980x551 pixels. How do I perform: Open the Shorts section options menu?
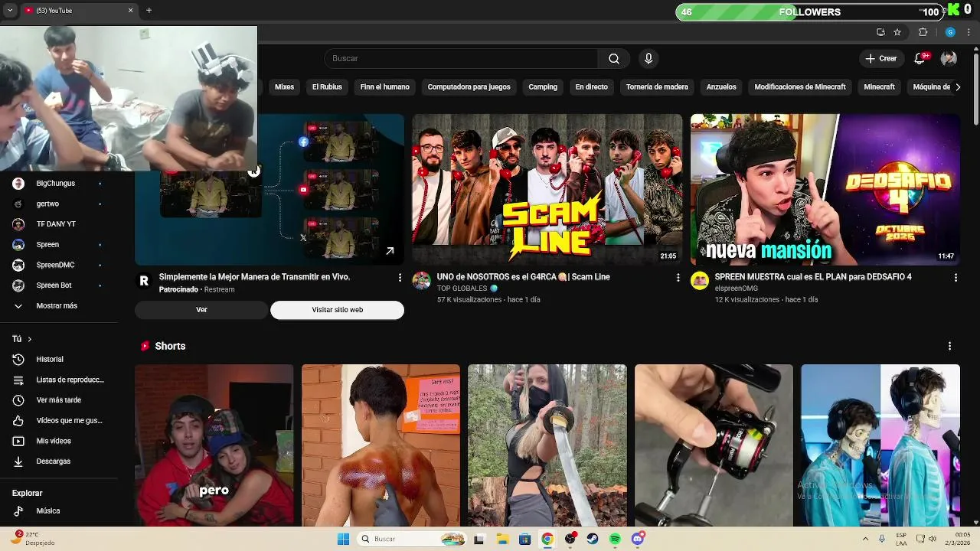949,346
